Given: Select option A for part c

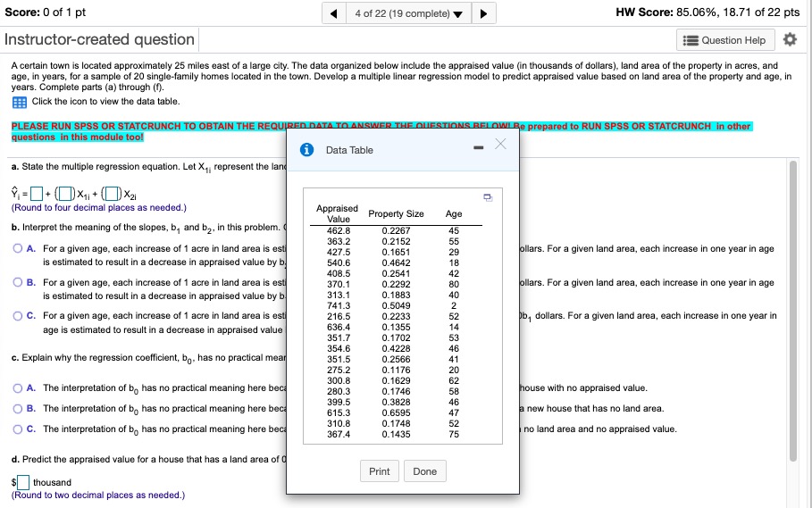Looking at the screenshot, I should [x=18, y=388].
